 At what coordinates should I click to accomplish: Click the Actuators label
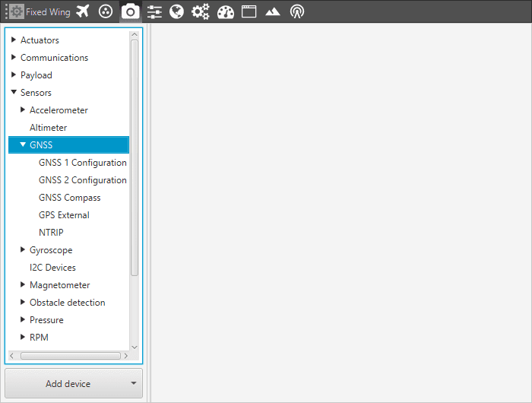[40, 40]
